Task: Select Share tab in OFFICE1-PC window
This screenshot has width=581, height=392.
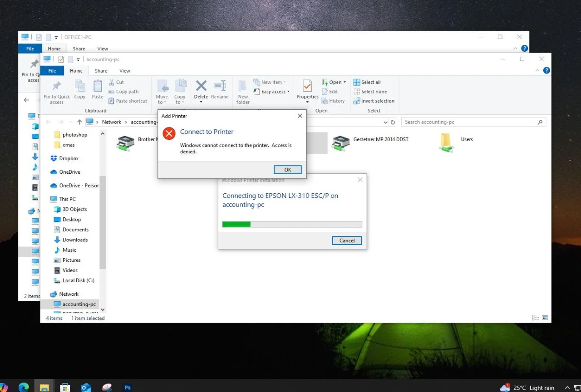Action: (x=79, y=49)
